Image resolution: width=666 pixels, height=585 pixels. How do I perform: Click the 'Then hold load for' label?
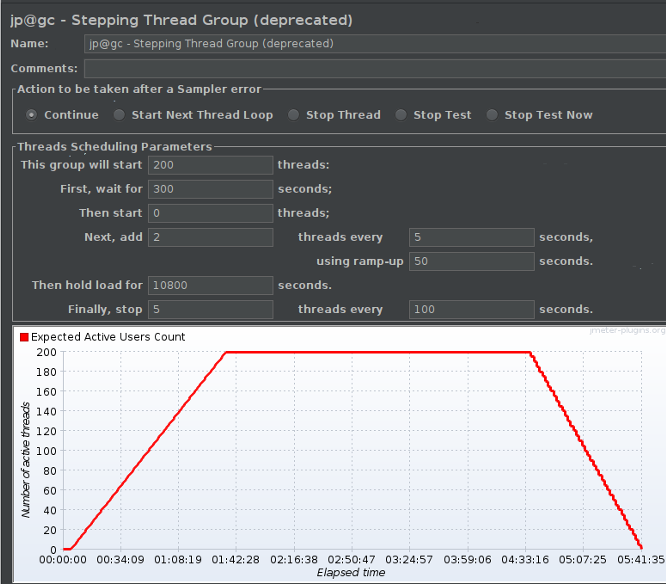(87, 285)
